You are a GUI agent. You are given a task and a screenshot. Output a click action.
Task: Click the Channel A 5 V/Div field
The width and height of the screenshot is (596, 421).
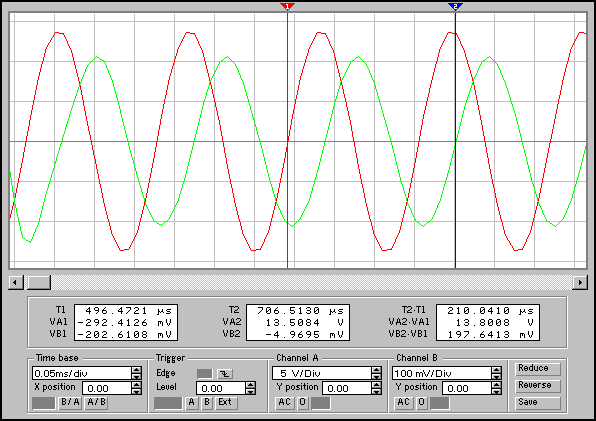pyautogui.click(x=322, y=373)
